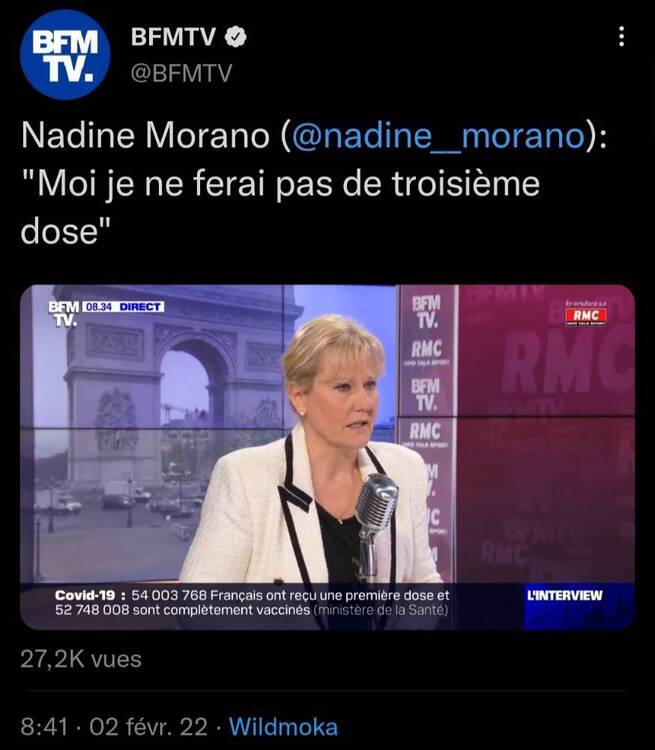The width and height of the screenshot is (655, 750).
Task: Click the BFMTV display name
Action: [x=173, y=37]
